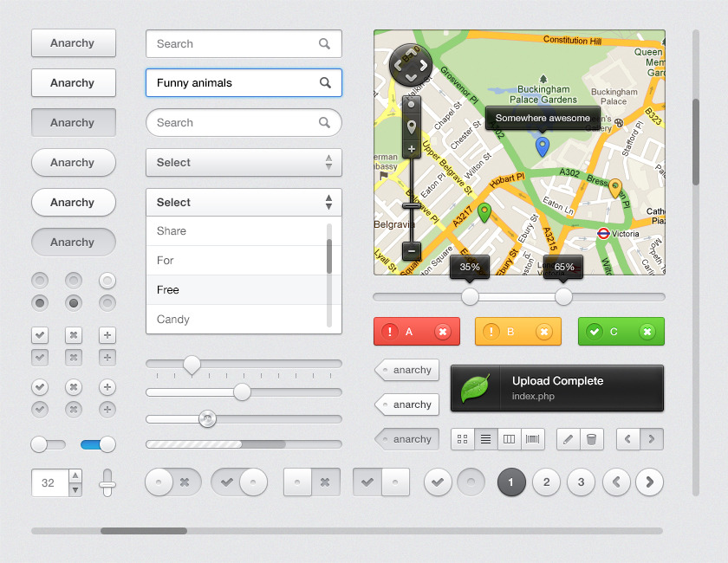Click the 65% range slider handle

click(563, 297)
